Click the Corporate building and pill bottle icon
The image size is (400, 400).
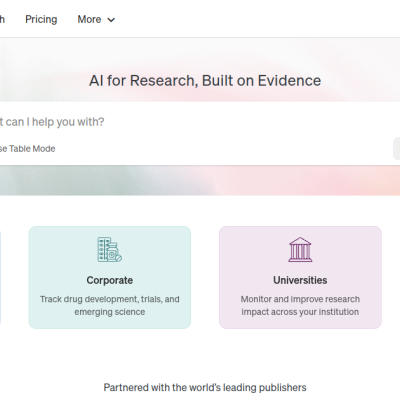tap(110, 249)
